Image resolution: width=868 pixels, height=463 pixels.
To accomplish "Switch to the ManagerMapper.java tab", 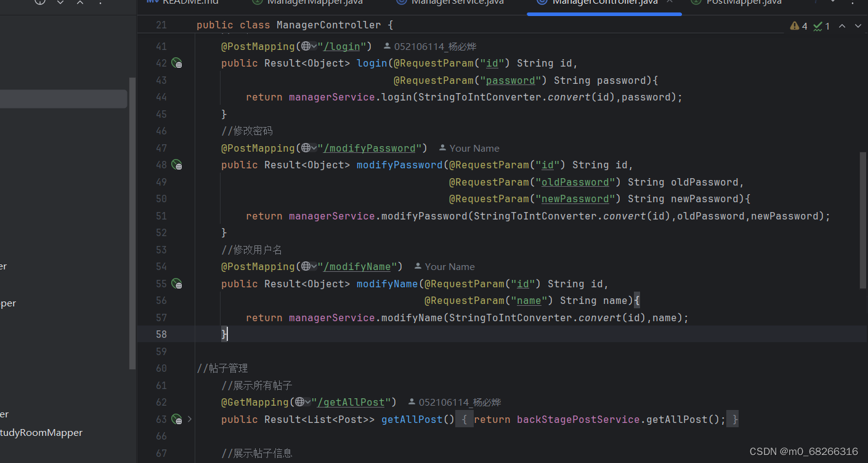I will [x=308, y=2].
